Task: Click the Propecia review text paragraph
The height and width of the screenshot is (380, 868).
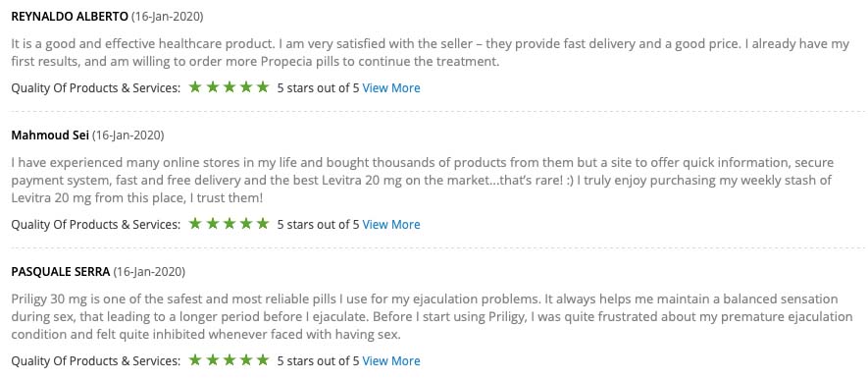Action: (431, 52)
